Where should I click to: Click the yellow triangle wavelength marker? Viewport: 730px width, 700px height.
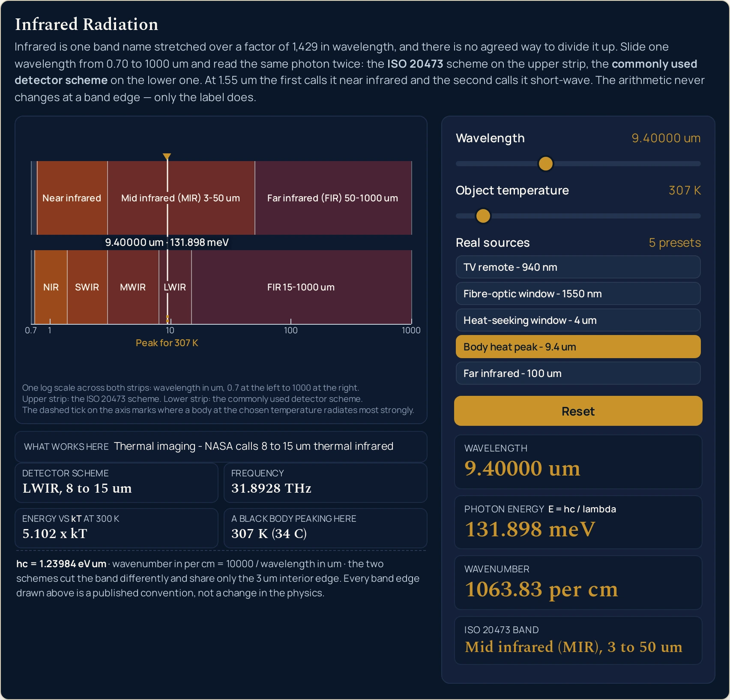tap(167, 156)
